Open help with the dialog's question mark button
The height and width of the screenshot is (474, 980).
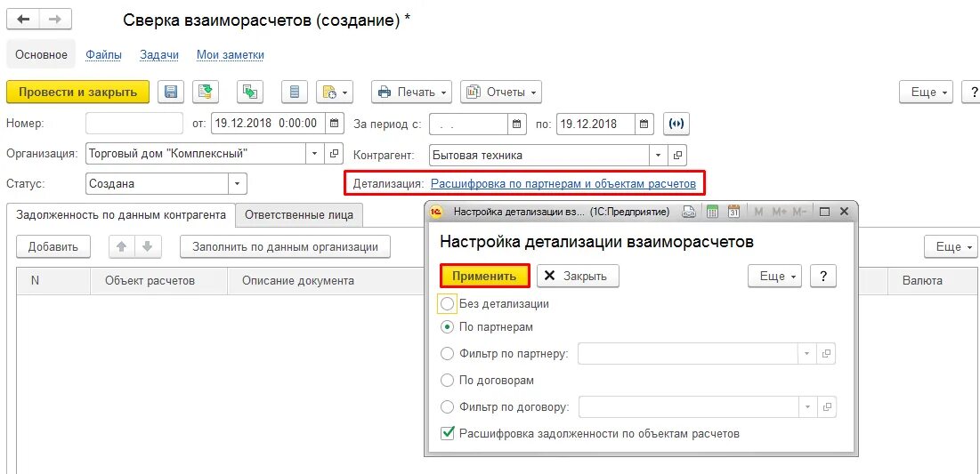point(823,276)
